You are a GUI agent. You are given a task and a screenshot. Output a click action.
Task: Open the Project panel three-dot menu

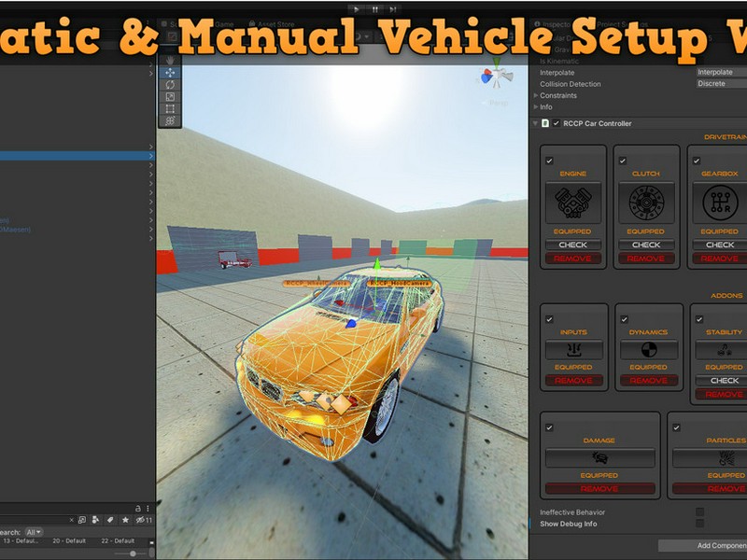[148, 509]
